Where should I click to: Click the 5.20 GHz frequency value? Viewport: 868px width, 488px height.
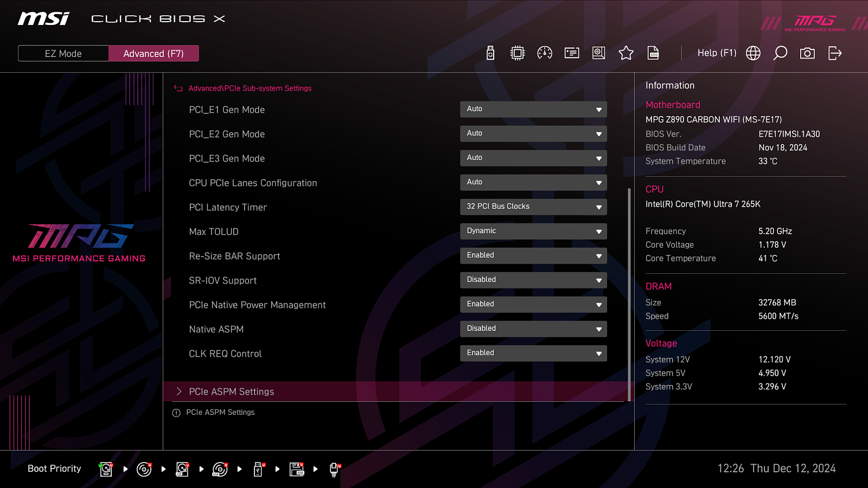click(x=775, y=231)
